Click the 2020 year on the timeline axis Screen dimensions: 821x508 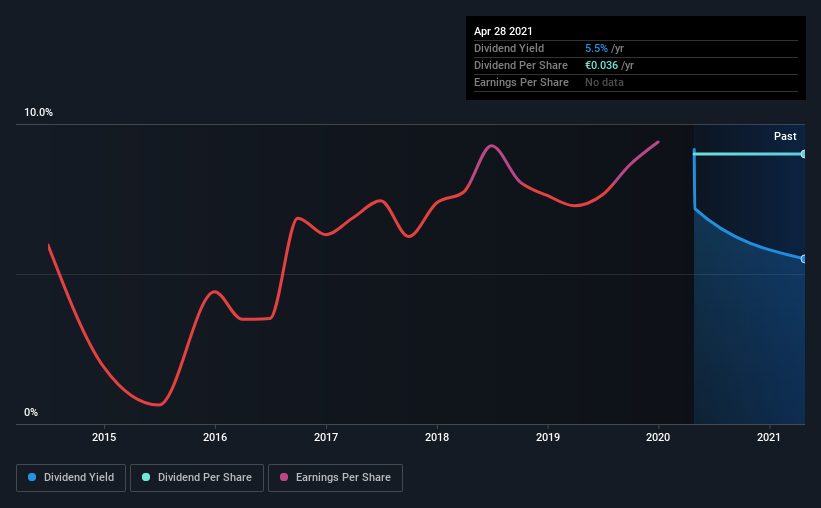click(658, 437)
